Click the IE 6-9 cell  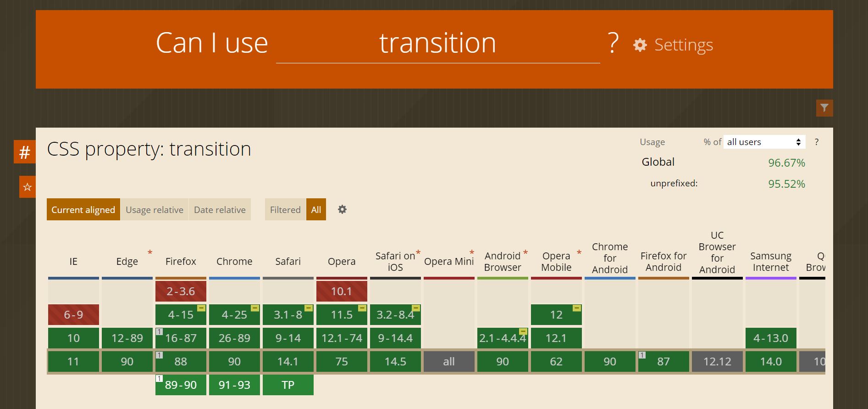[73, 314]
